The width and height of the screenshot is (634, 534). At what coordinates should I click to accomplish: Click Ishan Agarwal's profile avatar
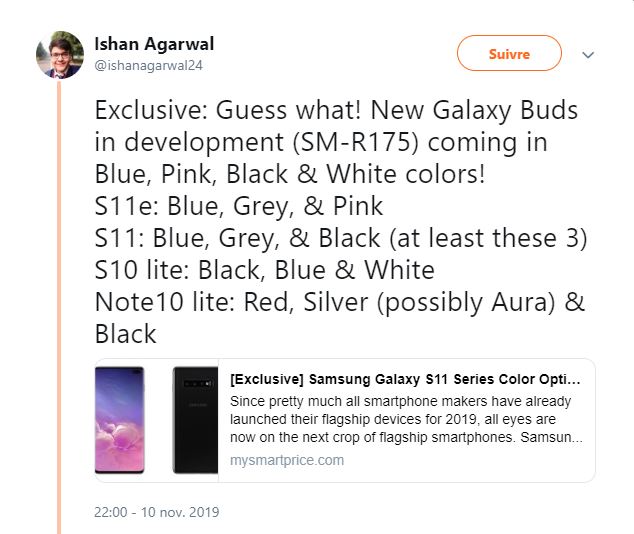click(59, 54)
